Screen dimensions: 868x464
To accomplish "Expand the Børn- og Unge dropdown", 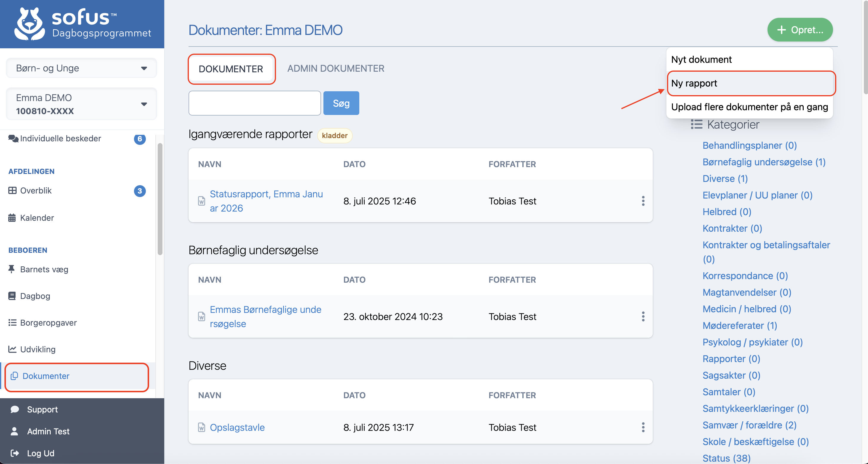I will click(82, 68).
